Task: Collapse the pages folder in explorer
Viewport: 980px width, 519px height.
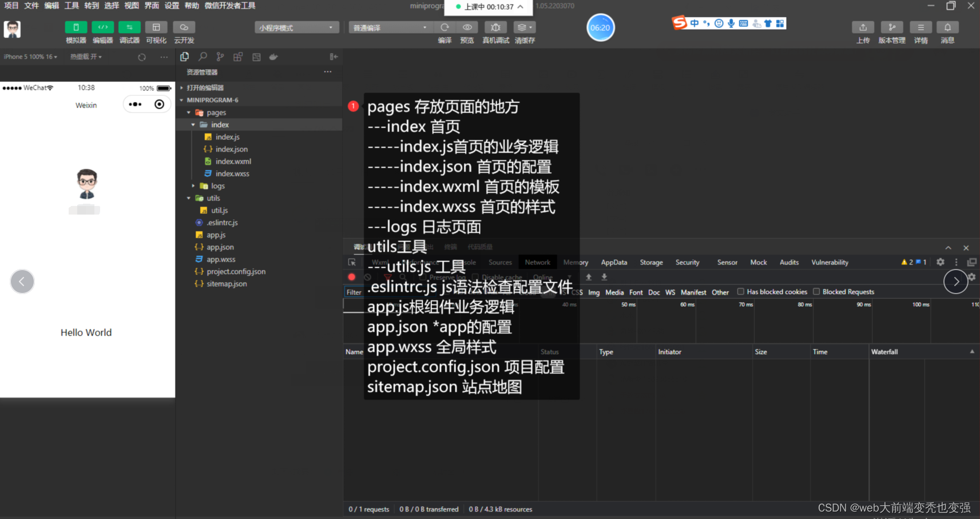Action: pyautogui.click(x=189, y=112)
